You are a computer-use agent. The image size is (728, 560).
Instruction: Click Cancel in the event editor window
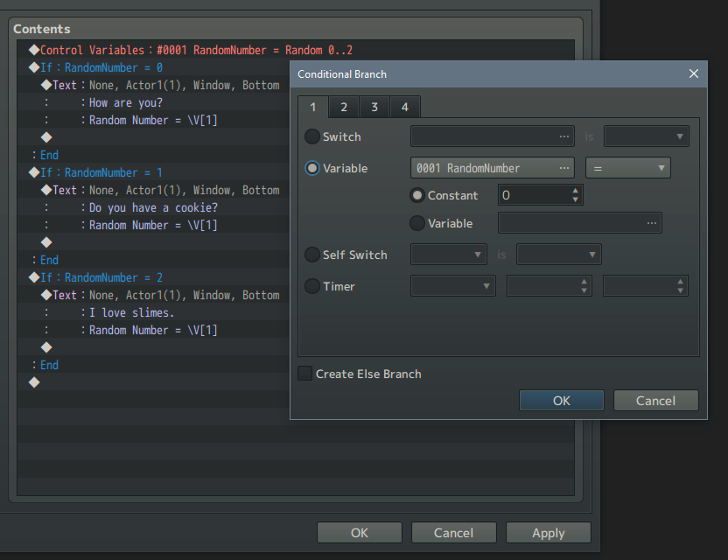(x=453, y=533)
